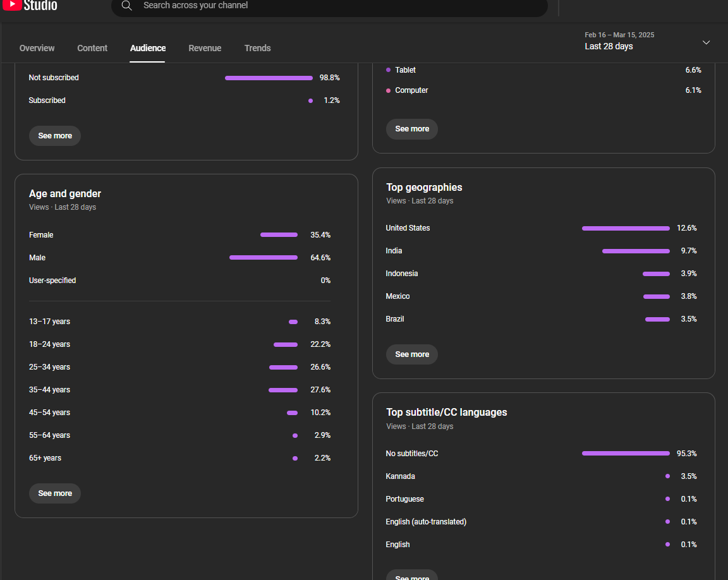Viewport: 728px width, 580px height.
Task: Click the 35–44 years age bar
Action: coord(282,390)
